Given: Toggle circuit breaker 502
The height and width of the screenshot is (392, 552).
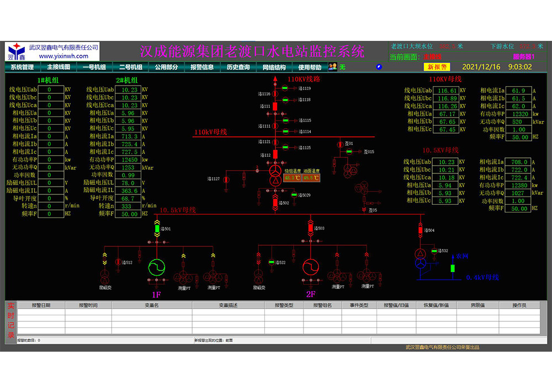Looking at the screenshot, I should click(x=275, y=203).
